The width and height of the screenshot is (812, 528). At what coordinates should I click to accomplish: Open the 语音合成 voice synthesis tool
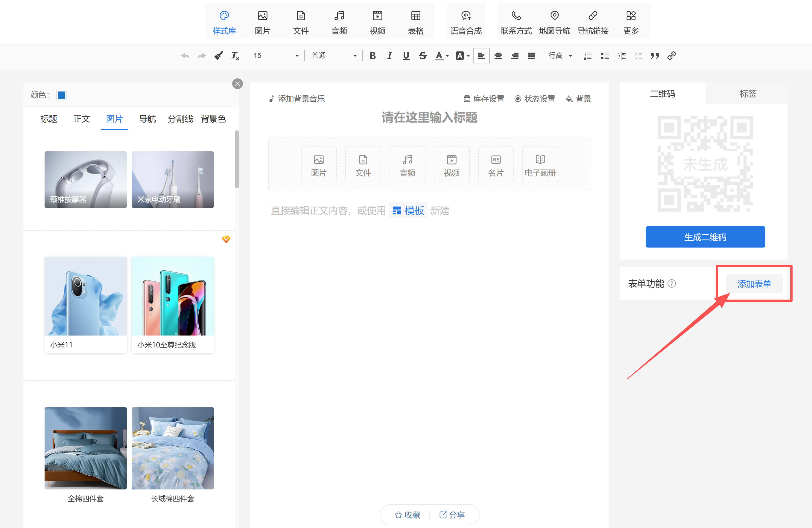[x=466, y=22]
